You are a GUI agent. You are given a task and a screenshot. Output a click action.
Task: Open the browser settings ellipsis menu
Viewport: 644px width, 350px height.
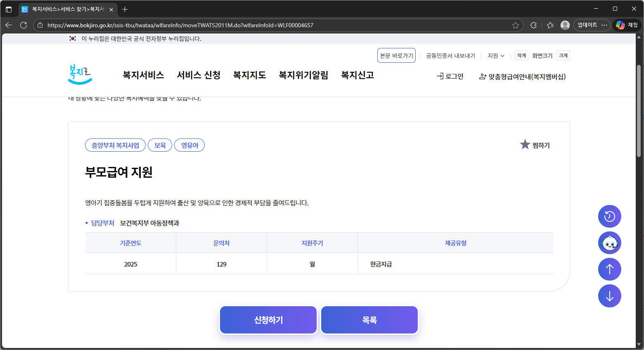point(604,25)
